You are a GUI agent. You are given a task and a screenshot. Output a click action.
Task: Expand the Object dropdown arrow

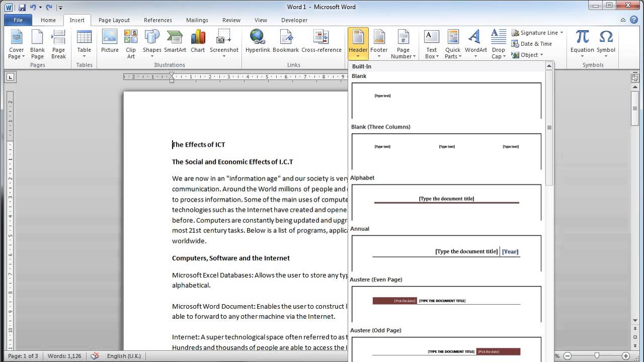[x=542, y=55]
